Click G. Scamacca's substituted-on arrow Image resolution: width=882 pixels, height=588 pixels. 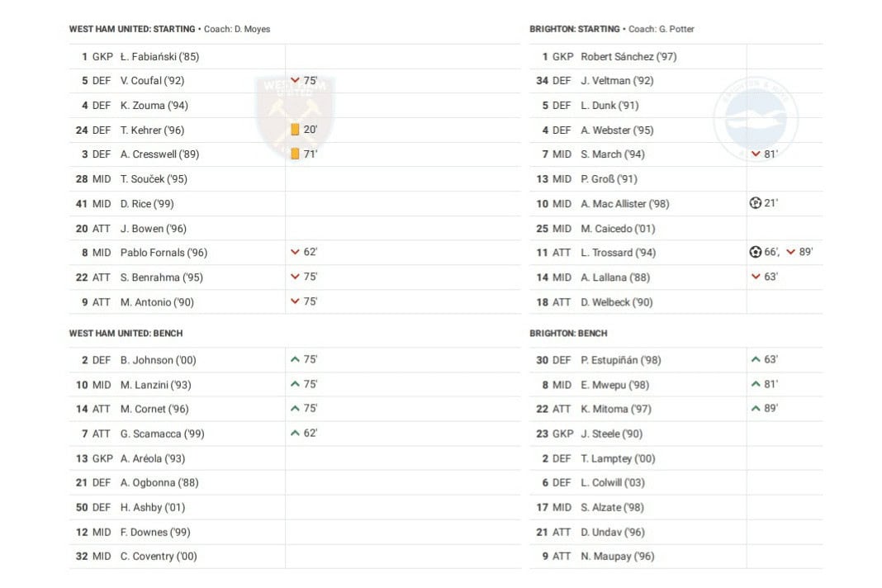[295, 433]
